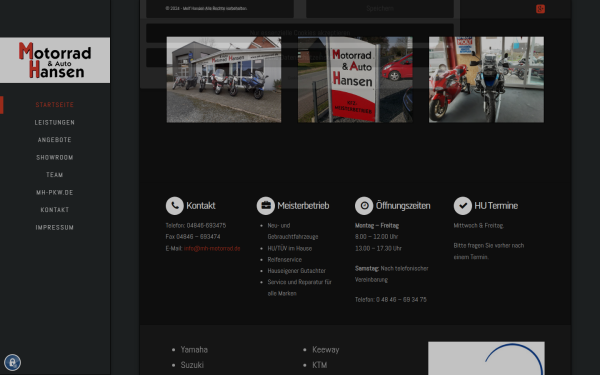Click the Speichern button in cookie dialog
Screen dimensions: 600x375
380,8
